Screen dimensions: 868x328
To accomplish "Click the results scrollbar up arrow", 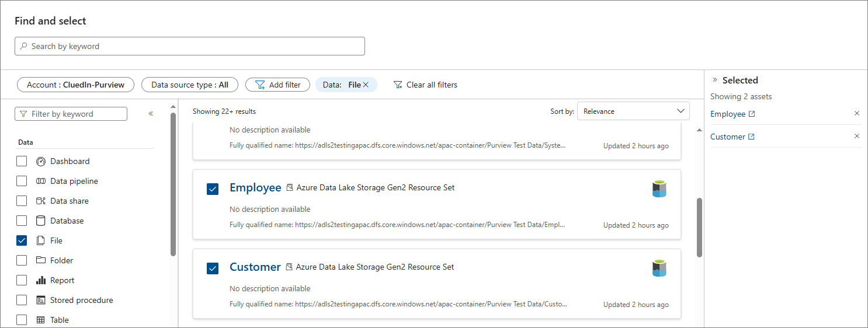I will click(700, 130).
